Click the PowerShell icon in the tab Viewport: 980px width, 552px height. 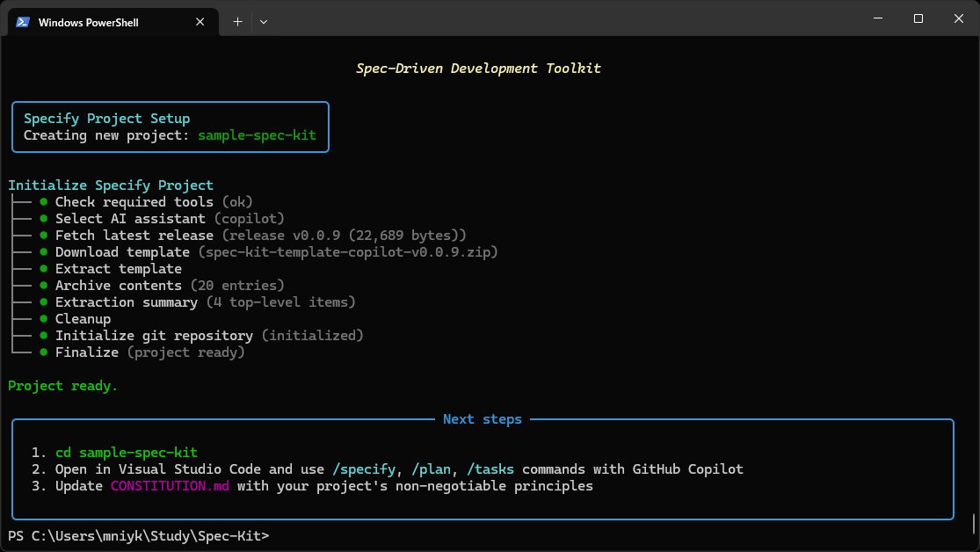[x=21, y=22]
